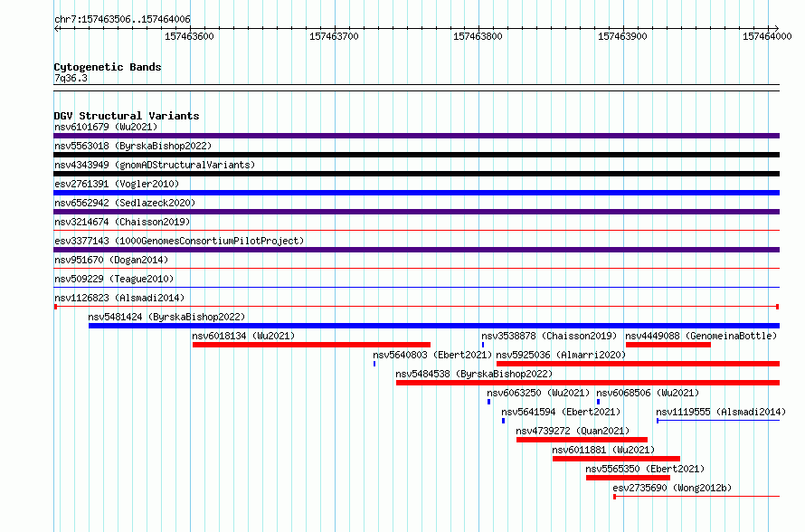Select nsv5925036 (Almarri2020) label
This screenshot has width=805, height=532.
pyautogui.click(x=561, y=355)
